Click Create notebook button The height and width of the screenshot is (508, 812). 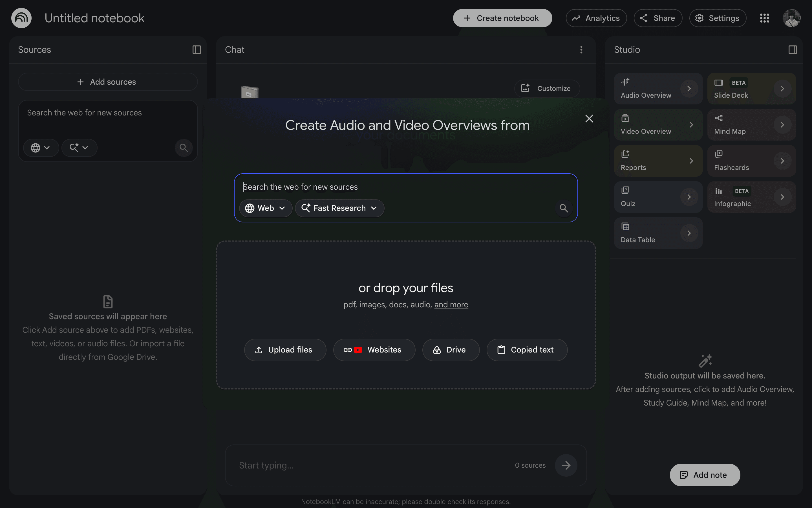pyautogui.click(x=502, y=18)
